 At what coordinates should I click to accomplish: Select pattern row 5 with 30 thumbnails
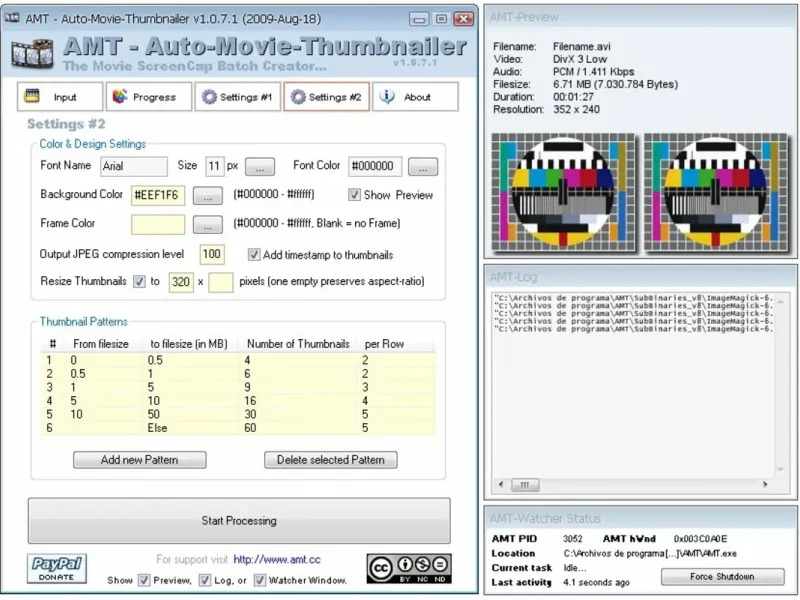tap(238, 414)
